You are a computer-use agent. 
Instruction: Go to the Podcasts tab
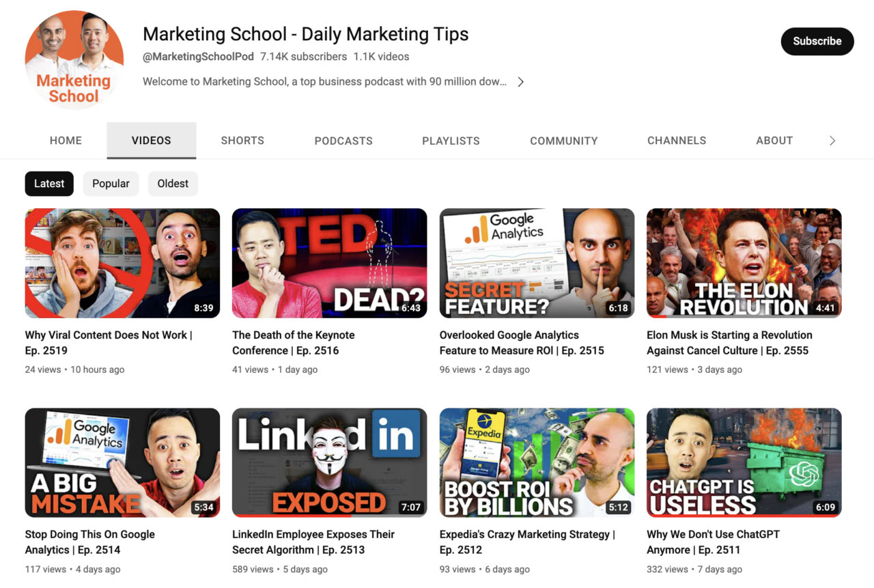coord(343,141)
